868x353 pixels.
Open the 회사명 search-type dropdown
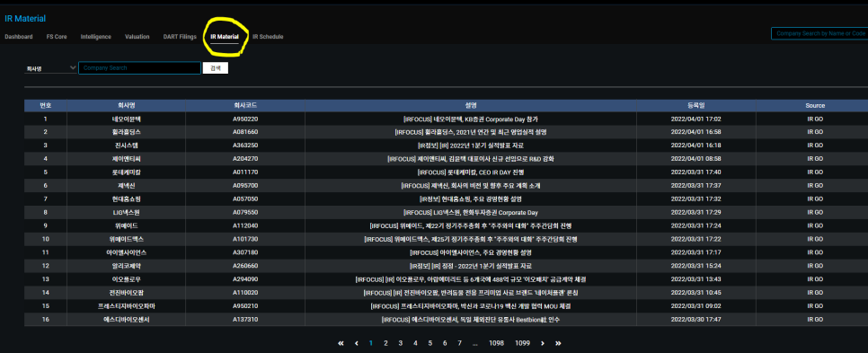click(x=50, y=68)
